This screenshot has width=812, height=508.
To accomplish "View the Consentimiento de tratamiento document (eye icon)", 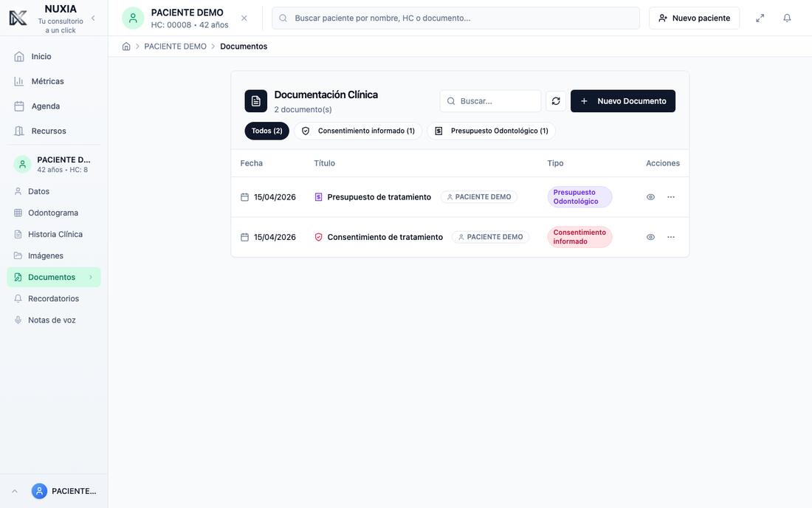I will pos(650,237).
